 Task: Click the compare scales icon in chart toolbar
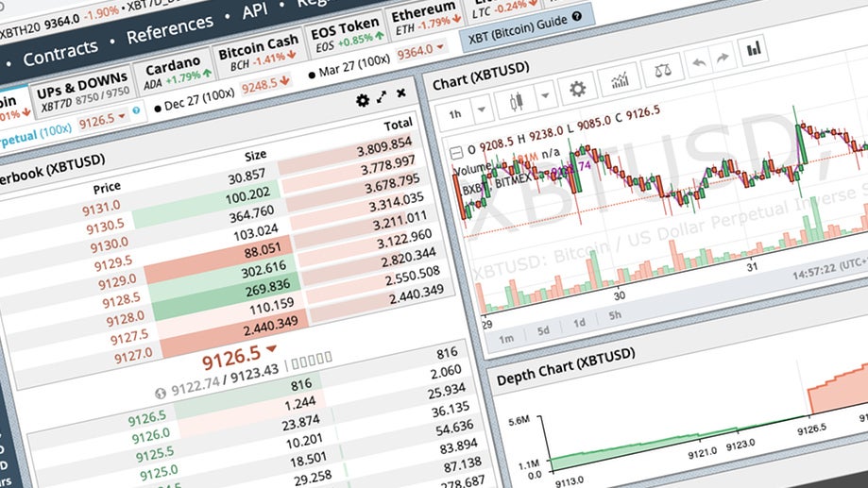tap(660, 73)
